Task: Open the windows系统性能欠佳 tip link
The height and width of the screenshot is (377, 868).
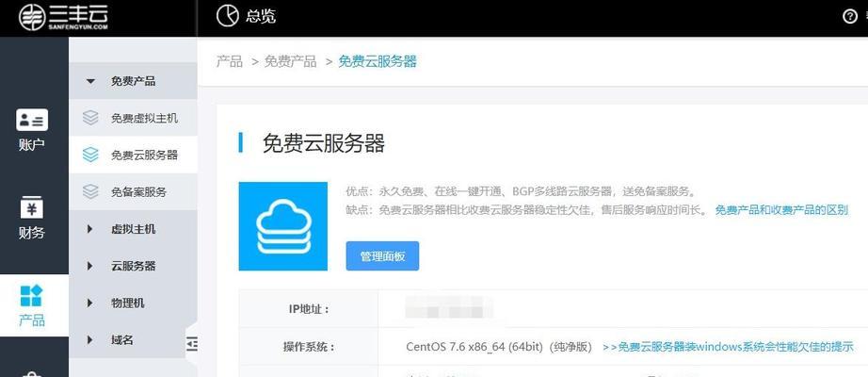Action: click(728, 347)
